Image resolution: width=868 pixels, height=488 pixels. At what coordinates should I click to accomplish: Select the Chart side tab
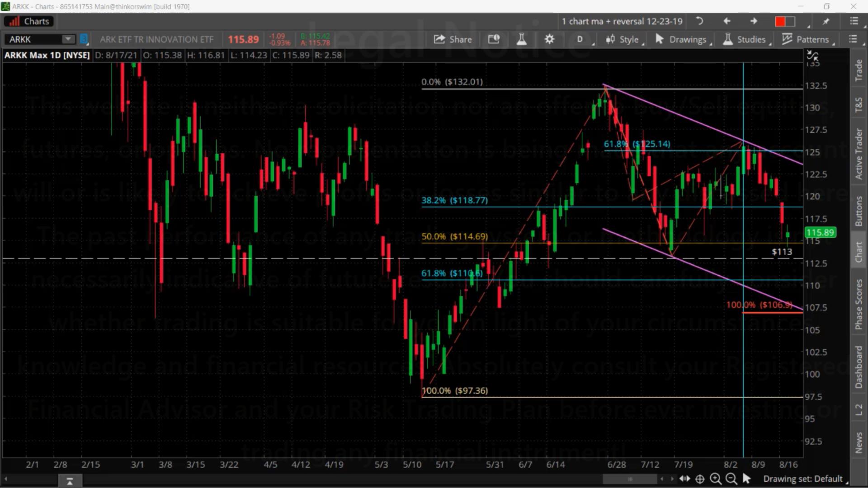point(859,252)
